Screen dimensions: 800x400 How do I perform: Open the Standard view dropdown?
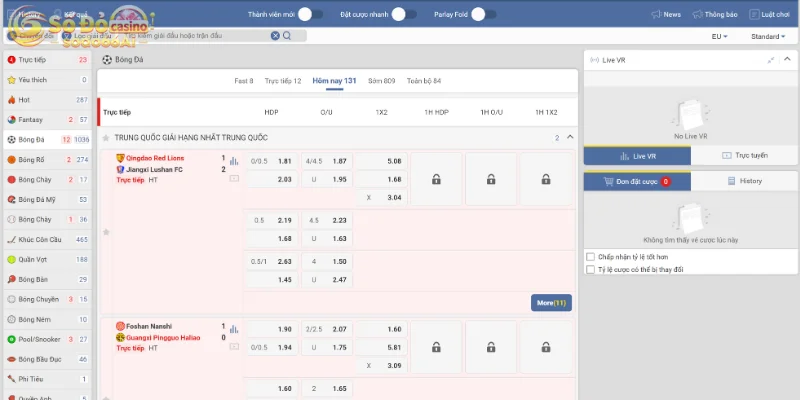769,36
